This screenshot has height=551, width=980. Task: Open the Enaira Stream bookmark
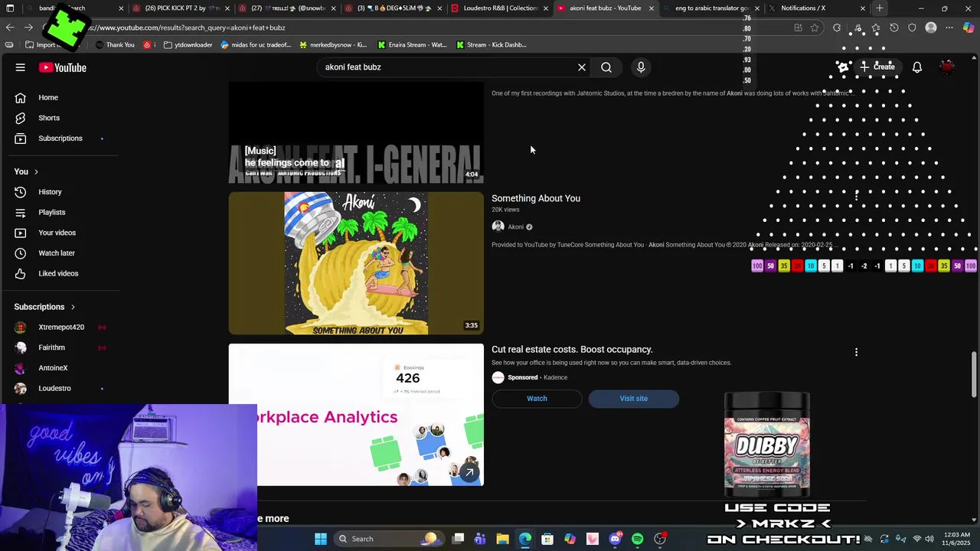[412, 45]
